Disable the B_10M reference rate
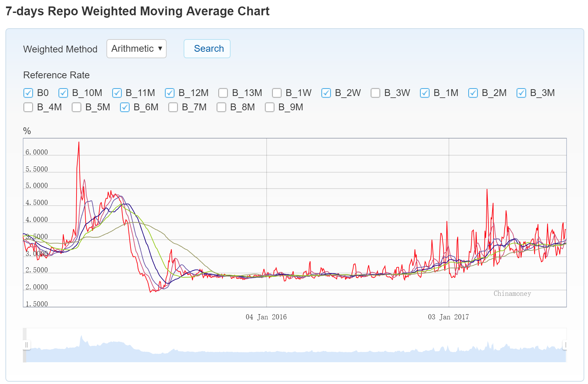This screenshot has width=588, height=384. point(63,93)
